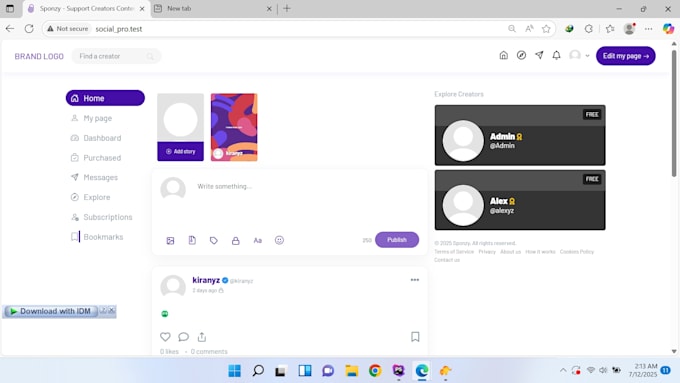The image size is (680, 383).
Task: Launch Google Chrome from the taskbar
Action: click(x=375, y=371)
